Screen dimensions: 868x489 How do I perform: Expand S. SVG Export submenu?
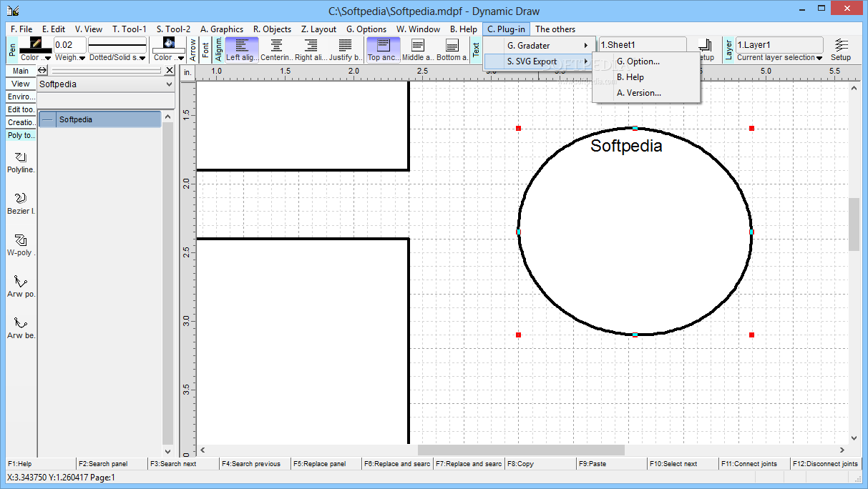coord(540,61)
